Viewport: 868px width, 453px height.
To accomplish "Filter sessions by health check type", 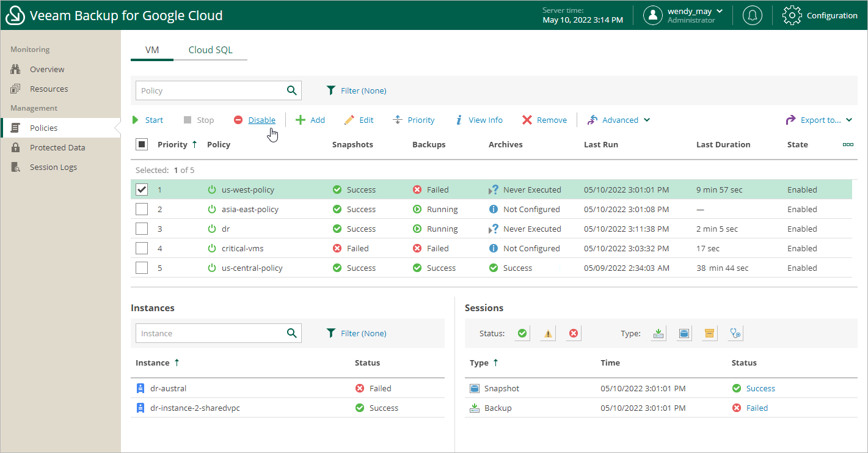I will tap(735, 333).
